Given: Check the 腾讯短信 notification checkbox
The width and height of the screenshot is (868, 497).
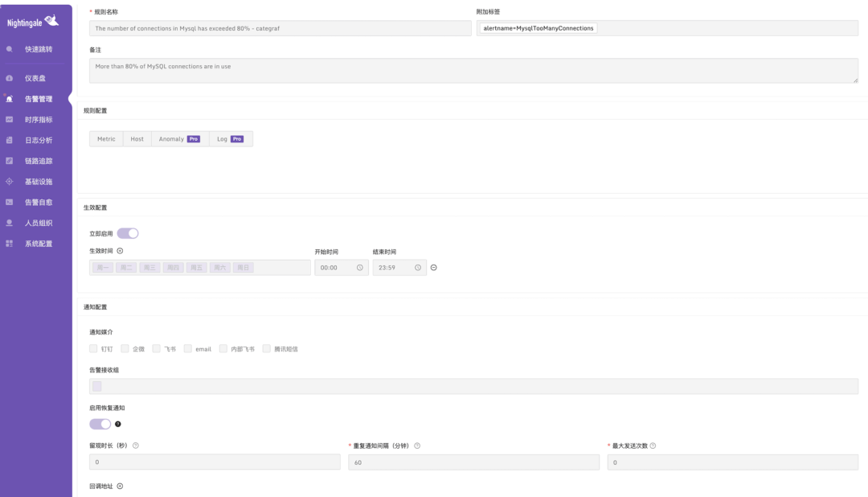Looking at the screenshot, I should pyautogui.click(x=267, y=348).
